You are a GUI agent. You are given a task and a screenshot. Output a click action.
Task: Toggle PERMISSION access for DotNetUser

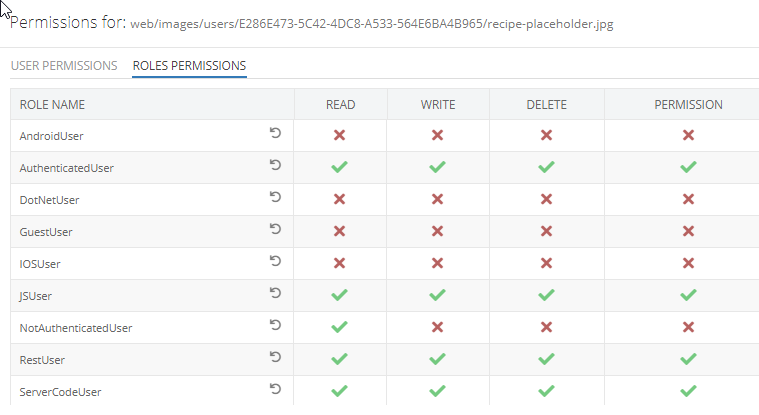[x=688, y=199]
